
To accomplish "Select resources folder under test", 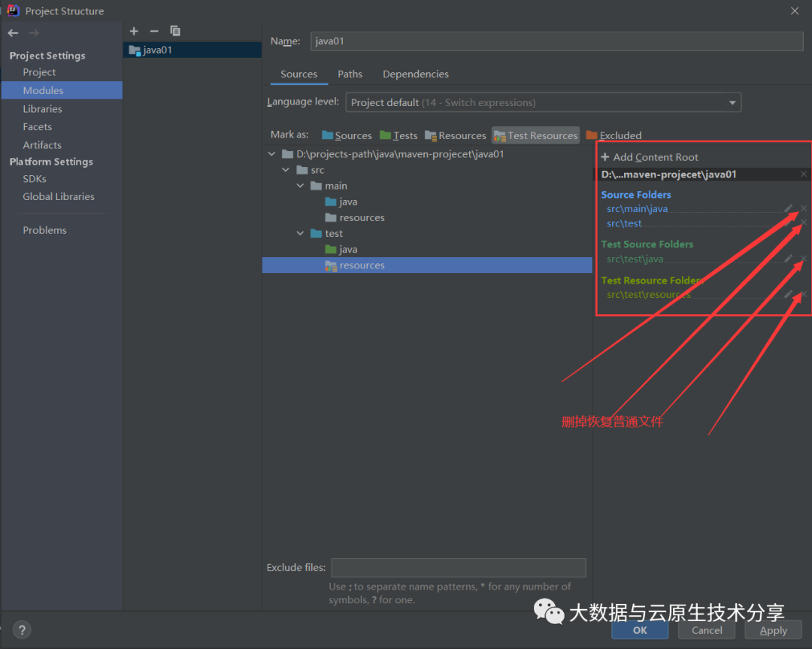I will tap(427, 265).
